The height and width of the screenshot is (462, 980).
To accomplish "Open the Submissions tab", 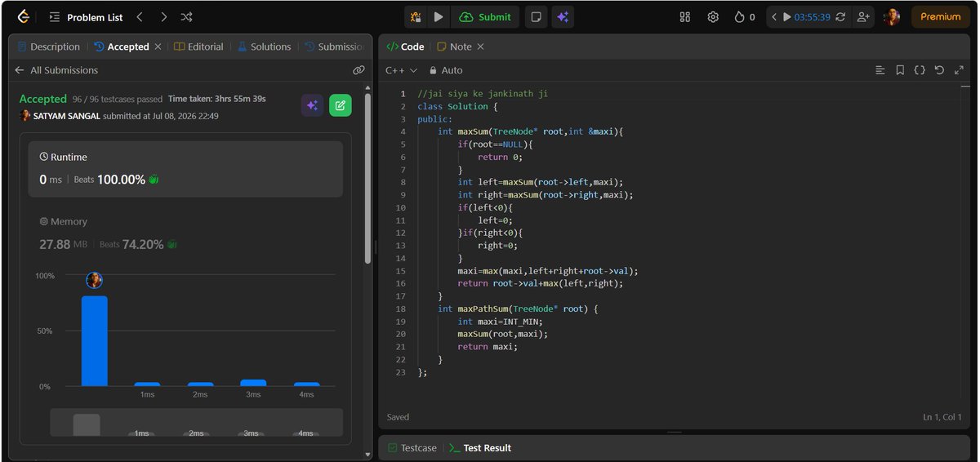I will click(334, 47).
